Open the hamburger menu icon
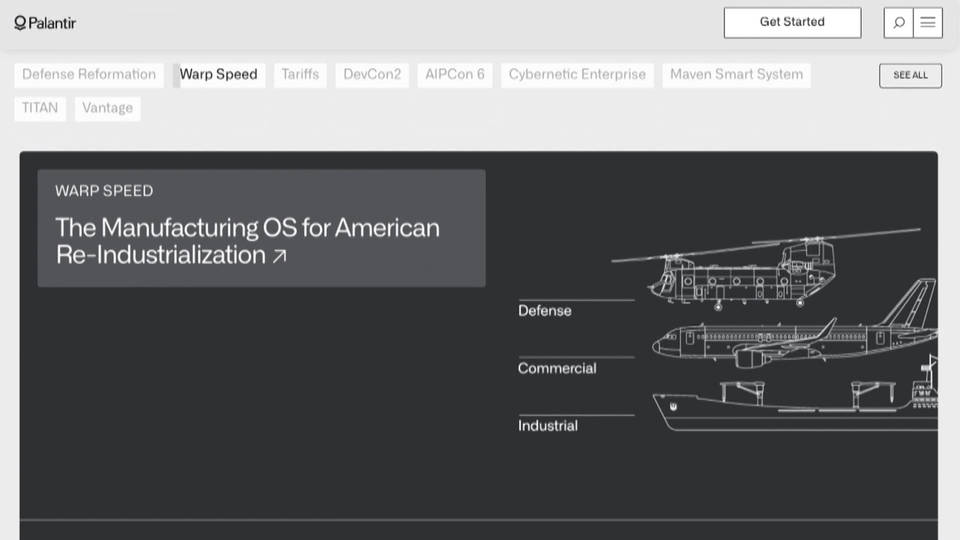960x540 pixels. tap(928, 23)
